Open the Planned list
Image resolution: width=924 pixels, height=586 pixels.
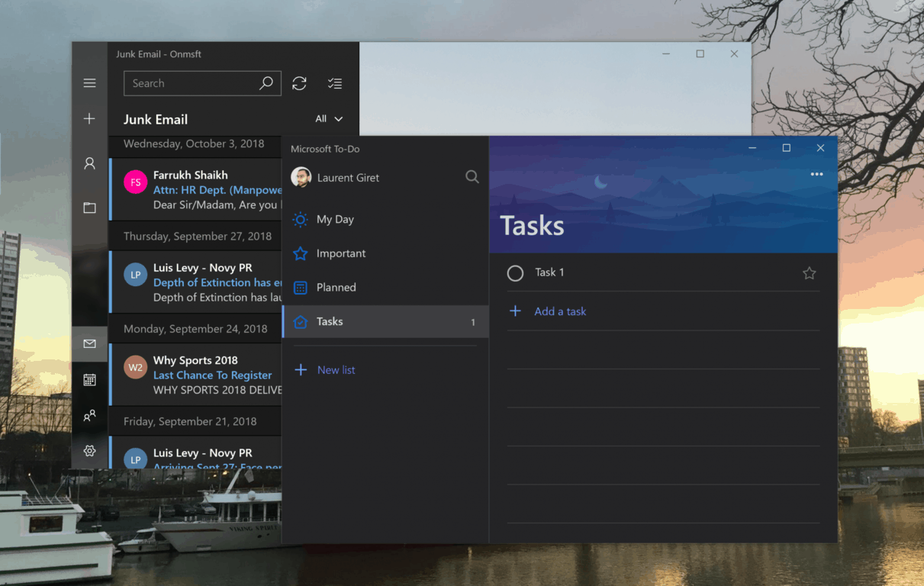[336, 288]
